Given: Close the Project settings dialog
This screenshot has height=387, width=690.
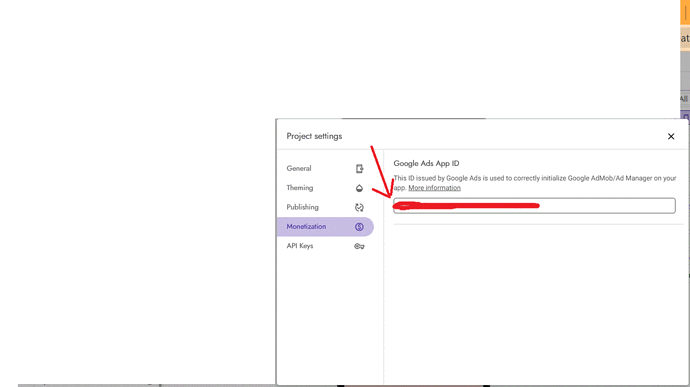Looking at the screenshot, I should pyautogui.click(x=671, y=136).
